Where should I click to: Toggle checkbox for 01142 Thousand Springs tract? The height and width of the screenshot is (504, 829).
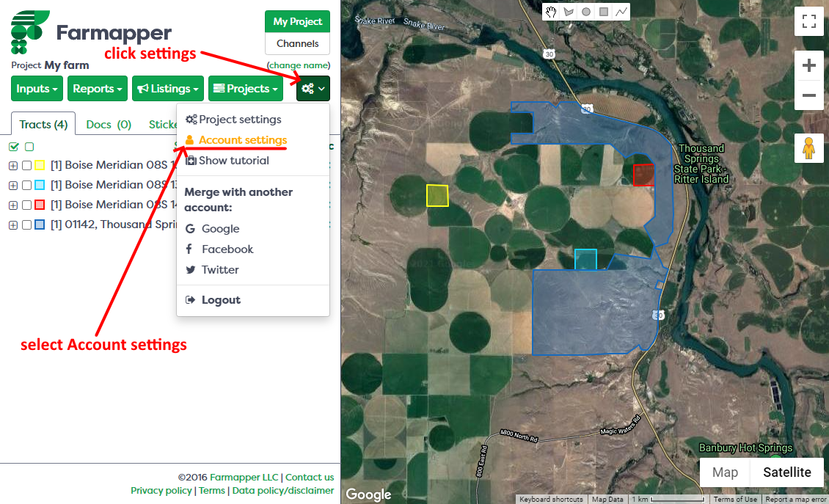pos(26,224)
